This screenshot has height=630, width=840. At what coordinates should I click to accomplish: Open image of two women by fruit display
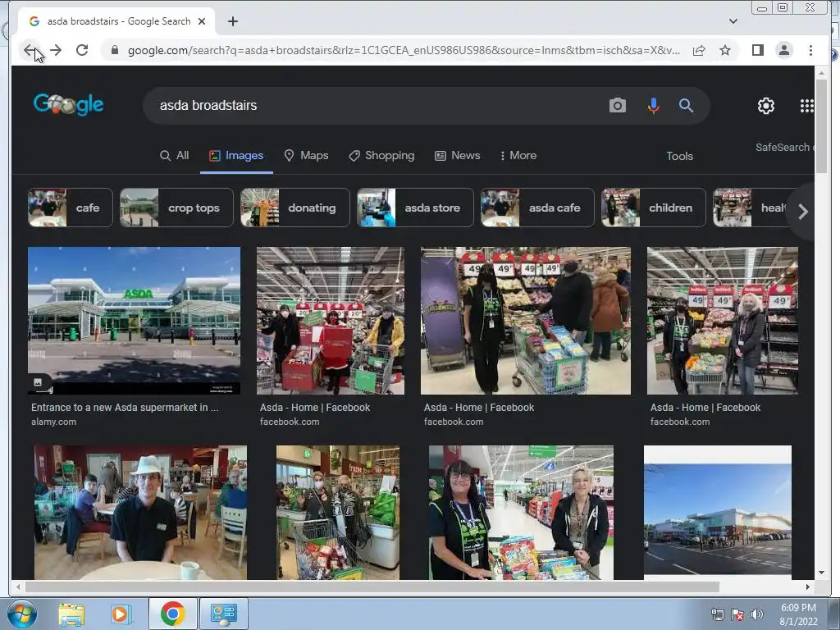tap(722, 321)
